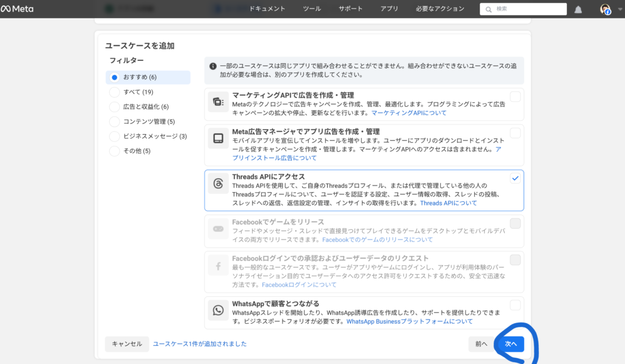This screenshot has height=364, width=625.
Task: Click the WhatsApp use case icon
Action: coord(218,310)
